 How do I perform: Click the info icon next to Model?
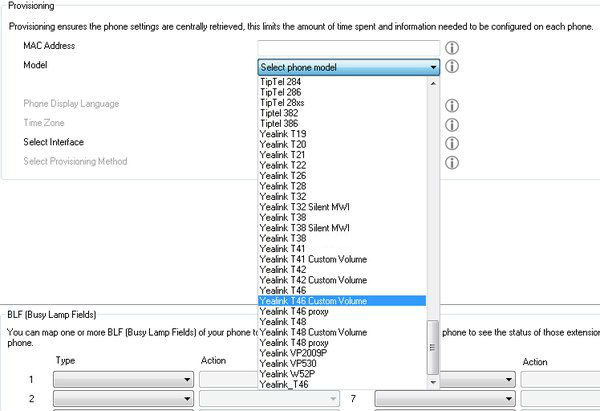[451, 67]
